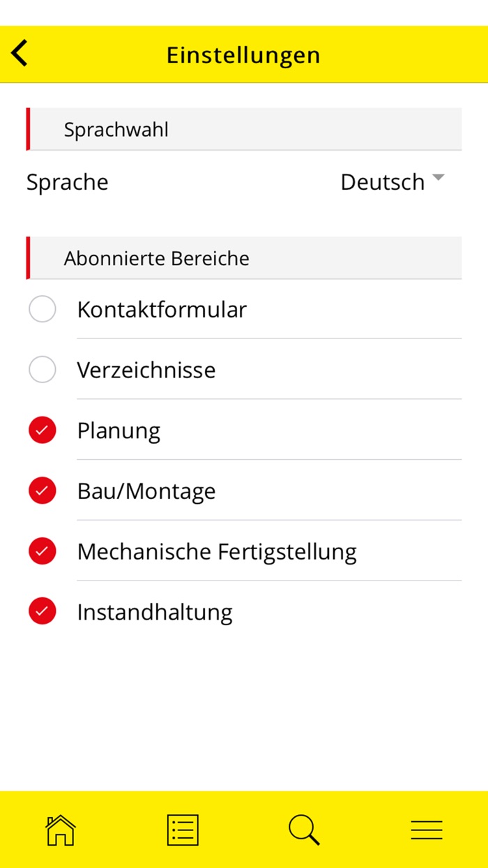Uncheck the Instandhaltung option
Image resolution: width=488 pixels, height=868 pixels.
[x=42, y=611]
